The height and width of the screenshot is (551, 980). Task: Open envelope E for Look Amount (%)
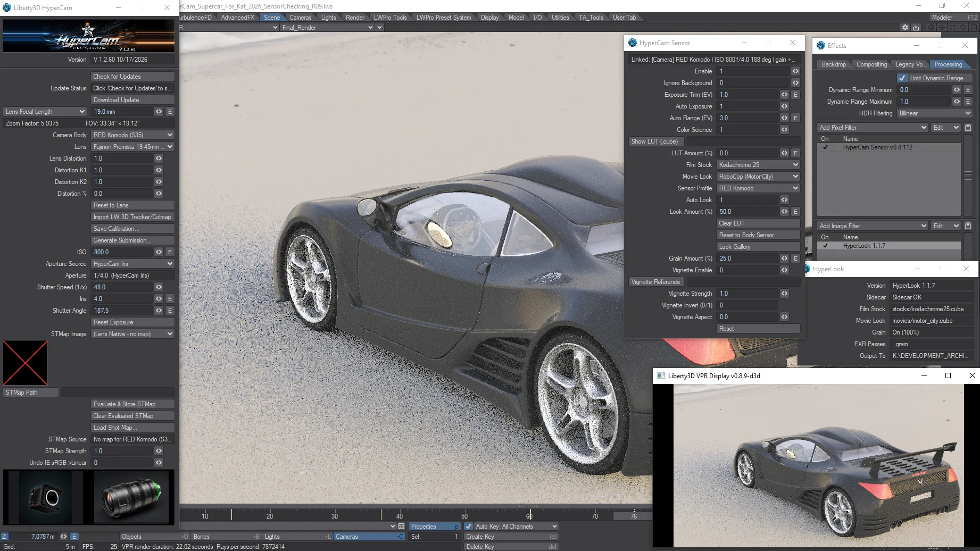tap(795, 212)
